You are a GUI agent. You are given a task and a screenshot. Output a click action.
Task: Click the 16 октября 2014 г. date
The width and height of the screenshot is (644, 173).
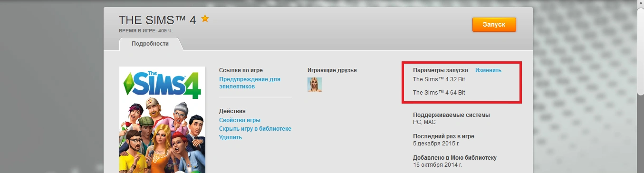pos(437,165)
